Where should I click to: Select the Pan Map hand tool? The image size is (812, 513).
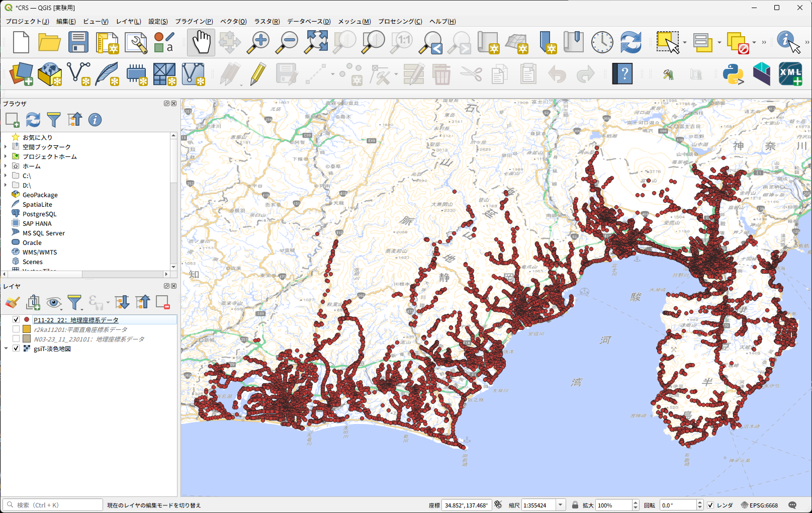pyautogui.click(x=201, y=42)
